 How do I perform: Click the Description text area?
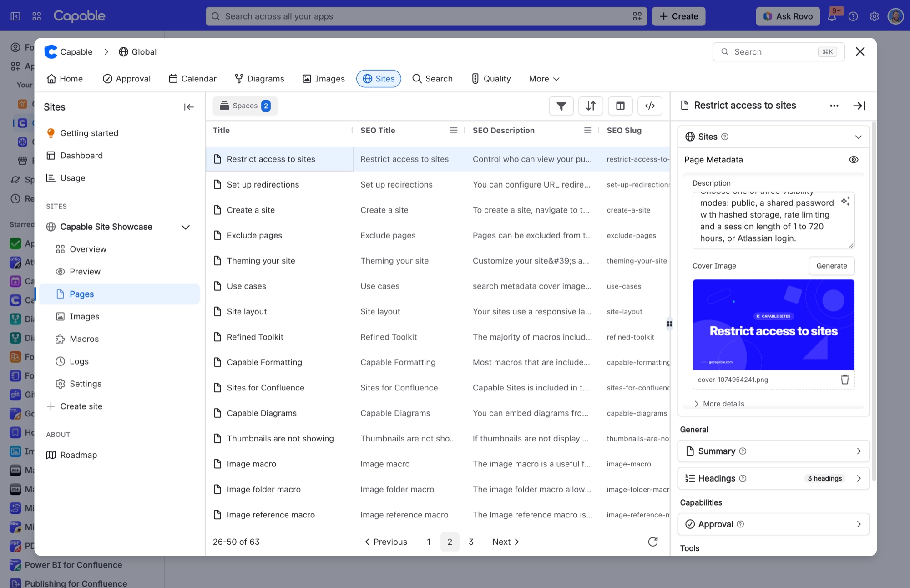[773, 220]
